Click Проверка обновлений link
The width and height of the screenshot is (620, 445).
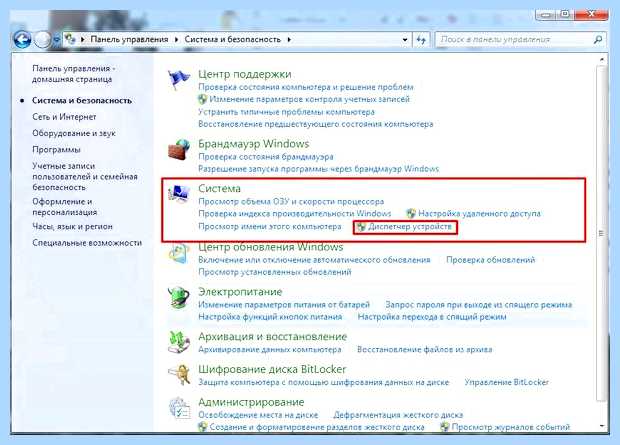[x=490, y=260]
